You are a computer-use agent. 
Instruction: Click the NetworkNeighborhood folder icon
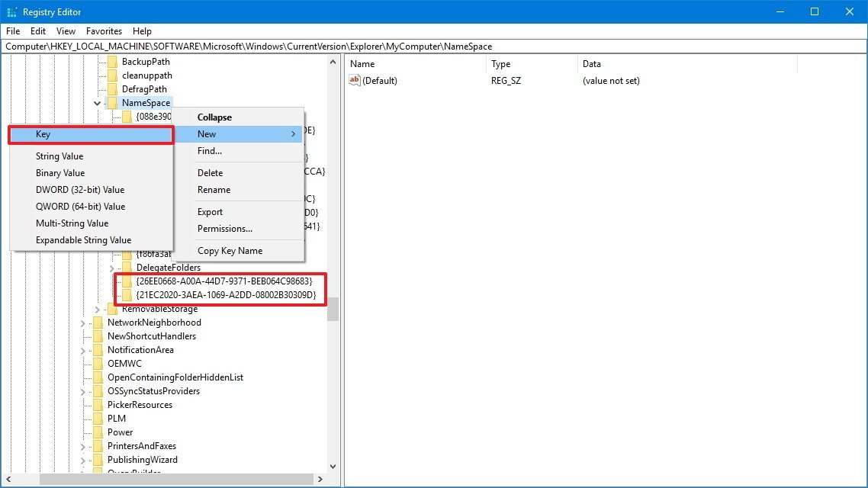click(98, 323)
